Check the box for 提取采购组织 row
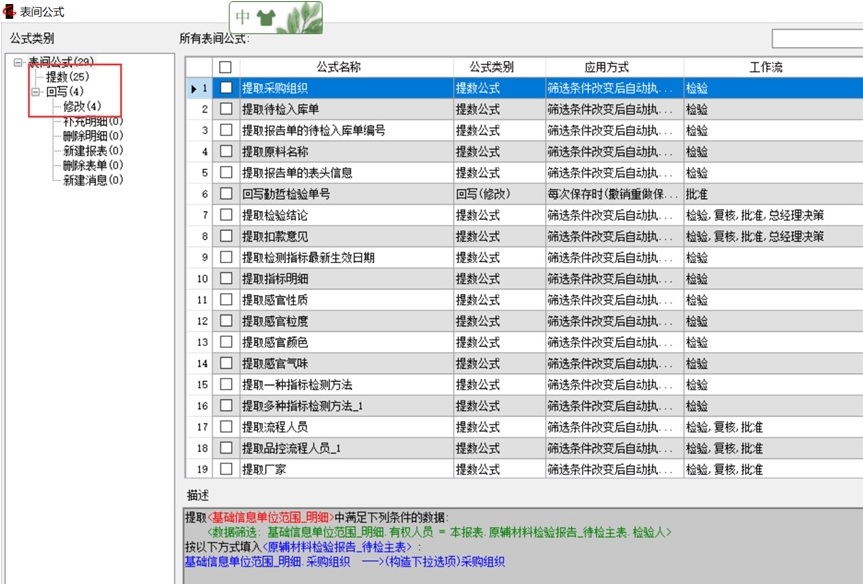 (x=226, y=88)
